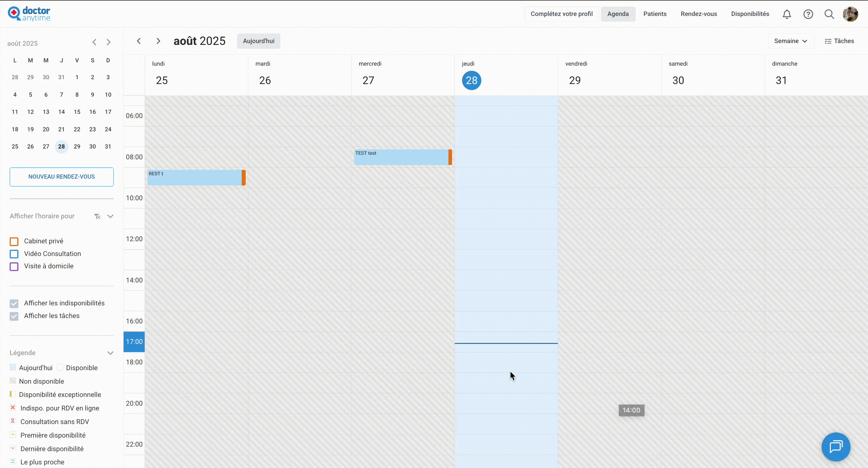Open the chat support bubble
Screen dimensions: 868x468
point(836,447)
